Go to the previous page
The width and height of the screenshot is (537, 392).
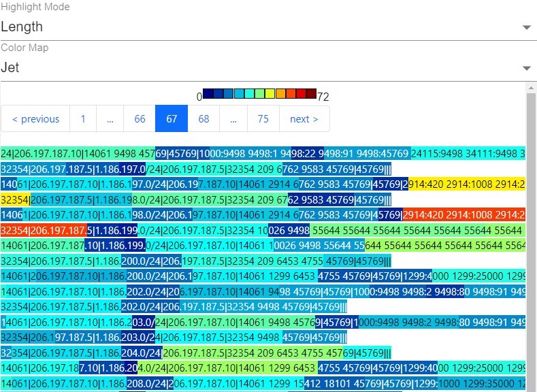tap(35, 119)
